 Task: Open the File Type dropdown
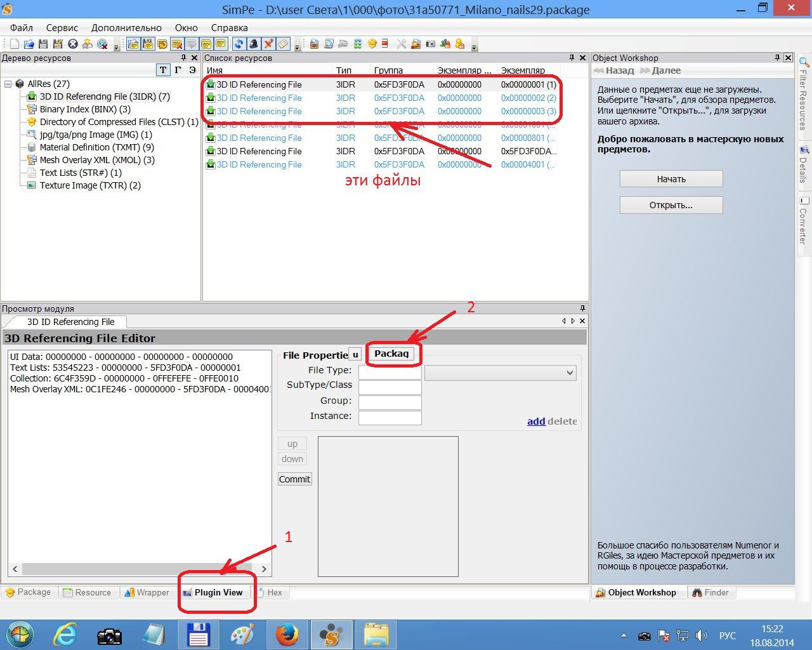point(569,373)
